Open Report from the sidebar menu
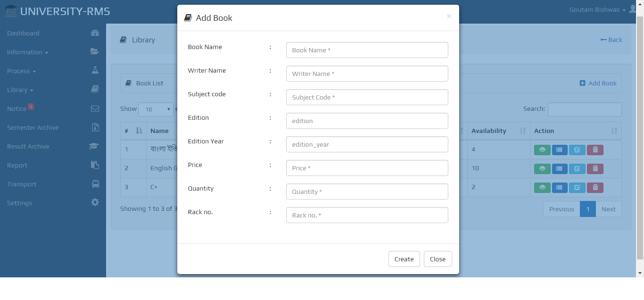This screenshot has width=644, height=300. (17, 165)
